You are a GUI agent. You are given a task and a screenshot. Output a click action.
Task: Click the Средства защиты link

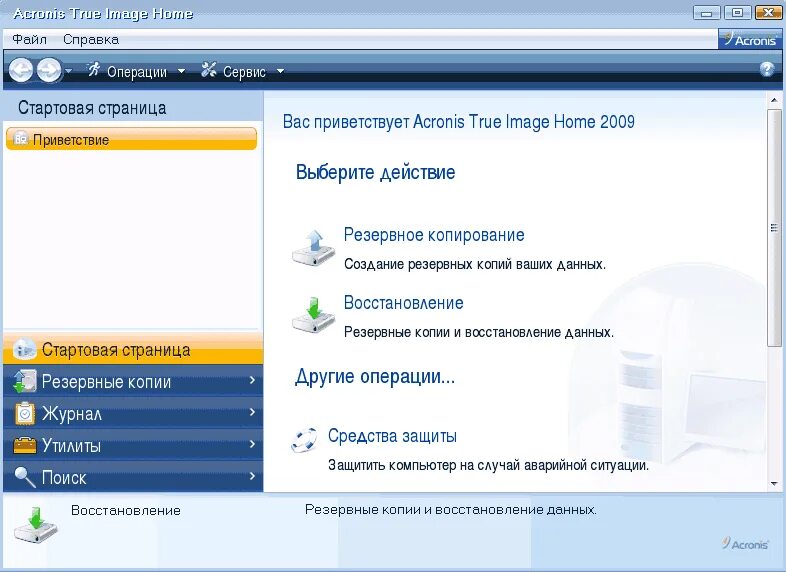point(392,436)
